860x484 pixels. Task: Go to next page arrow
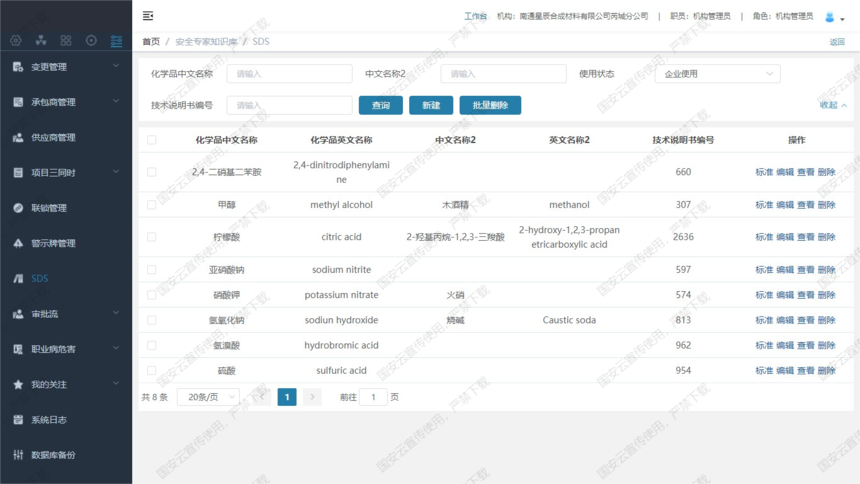tap(312, 397)
